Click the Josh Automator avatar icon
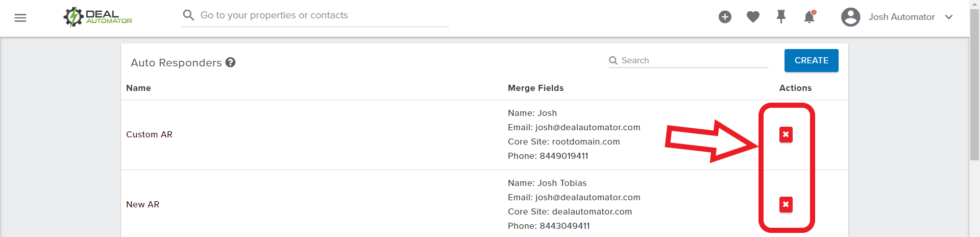 (x=851, y=17)
